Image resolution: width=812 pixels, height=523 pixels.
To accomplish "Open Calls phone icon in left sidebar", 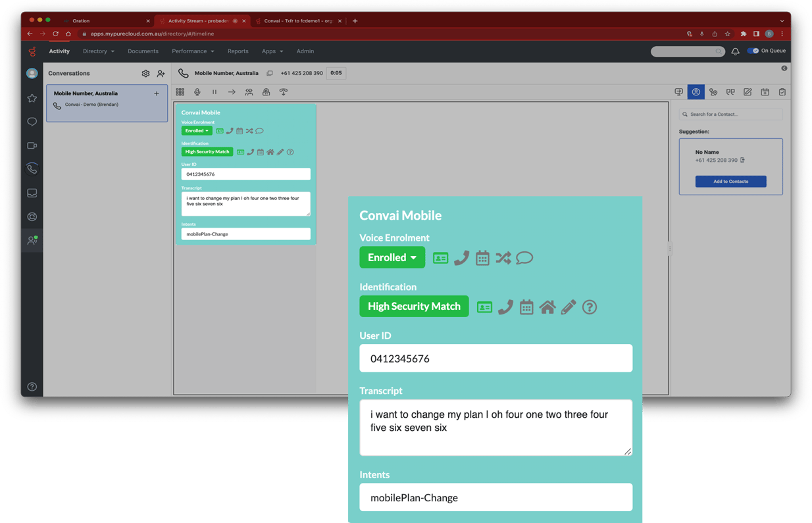I will point(32,169).
